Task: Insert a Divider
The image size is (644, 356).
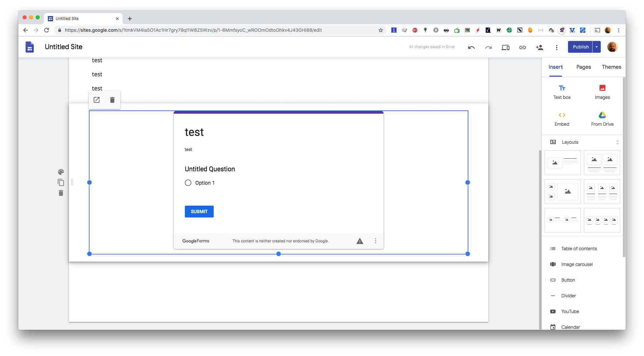Action: (x=568, y=295)
